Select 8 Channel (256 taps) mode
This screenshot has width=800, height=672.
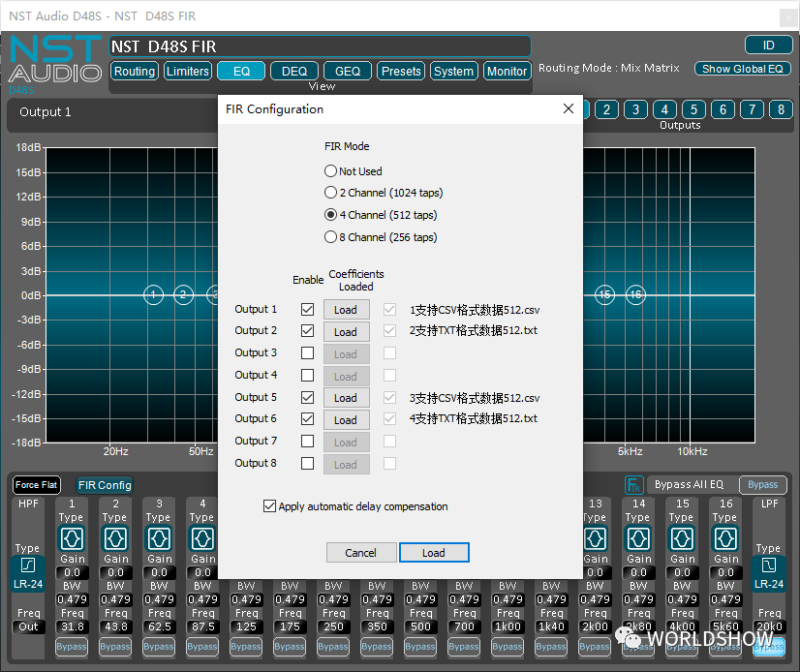330,237
